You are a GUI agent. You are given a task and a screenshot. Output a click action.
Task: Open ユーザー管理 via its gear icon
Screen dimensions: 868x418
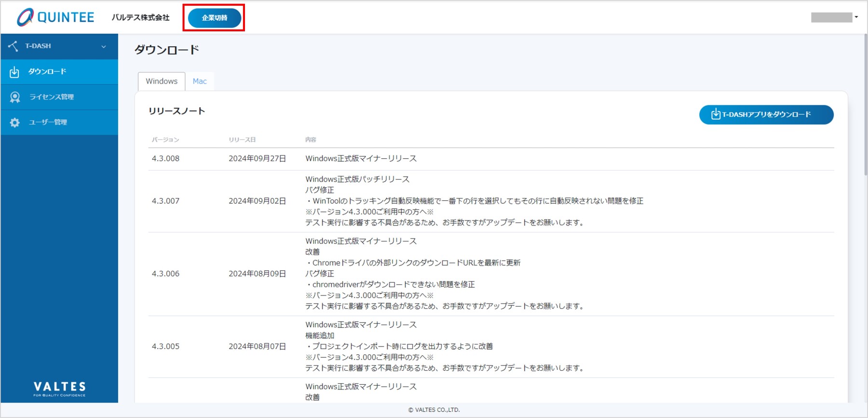15,123
